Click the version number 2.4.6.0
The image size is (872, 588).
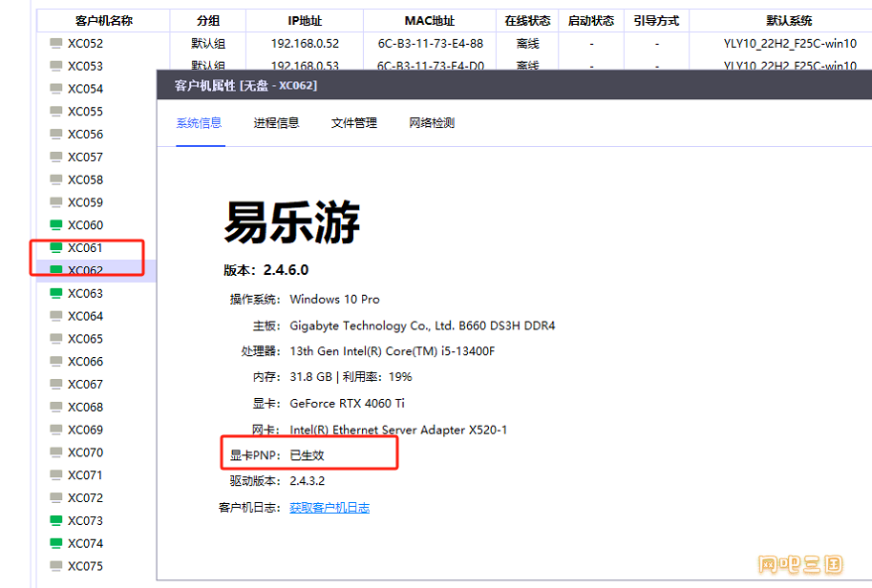coord(286,270)
